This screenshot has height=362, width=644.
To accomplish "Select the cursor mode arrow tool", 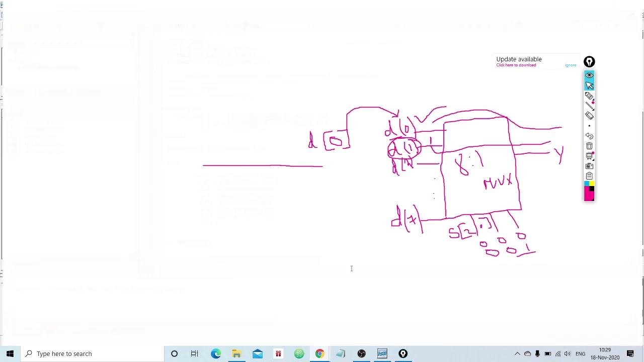I will coord(589,85).
